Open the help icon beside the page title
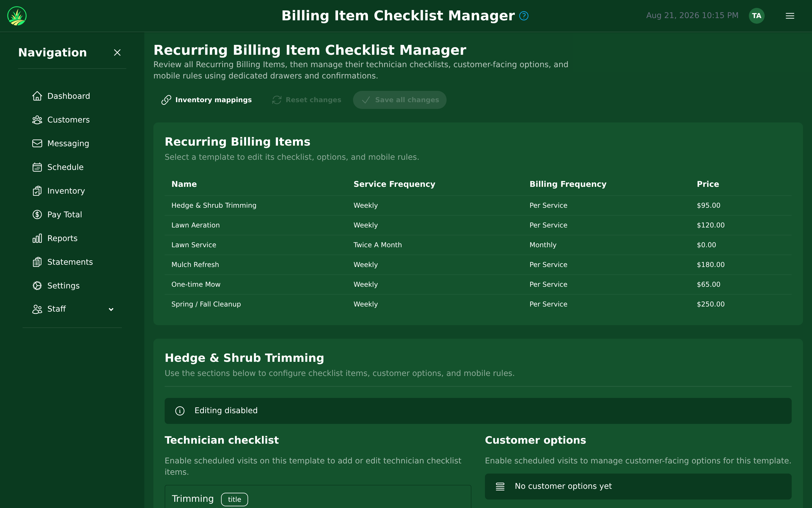Screen dimensions: 812x508 524,16
